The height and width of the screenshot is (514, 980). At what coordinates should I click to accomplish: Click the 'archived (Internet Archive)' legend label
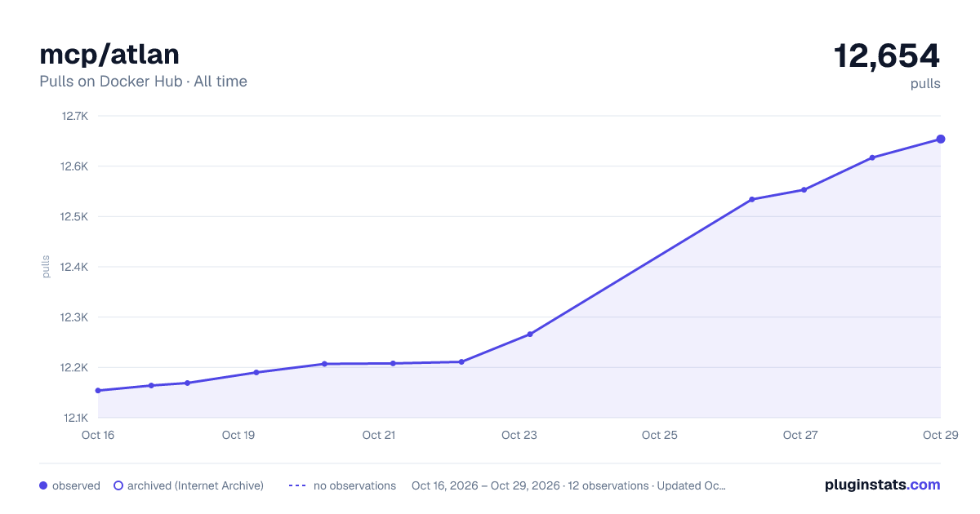(x=195, y=485)
